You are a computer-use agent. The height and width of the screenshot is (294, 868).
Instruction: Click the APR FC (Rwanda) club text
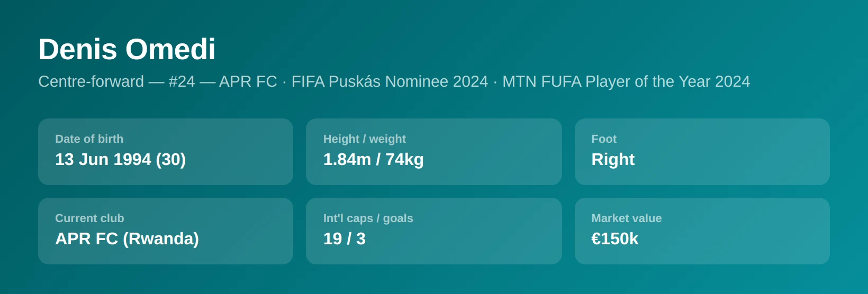click(127, 238)
